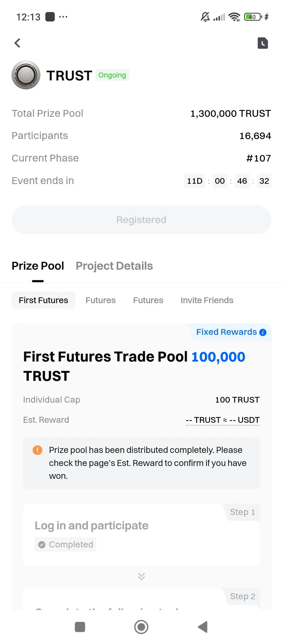Tap the TRUST token logo
The width and height of the screenshot is (283, 644).
tap(26, 75)
